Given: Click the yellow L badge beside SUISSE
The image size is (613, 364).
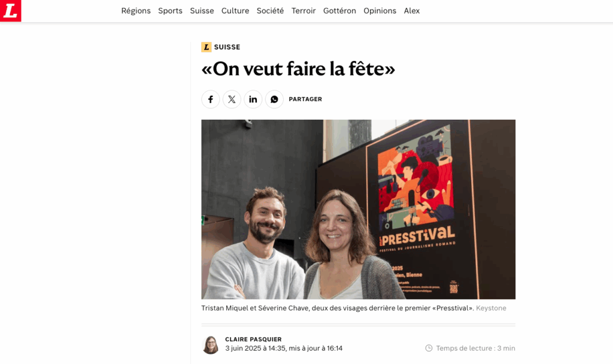Looking at the screenshot, I should [207, 47].
